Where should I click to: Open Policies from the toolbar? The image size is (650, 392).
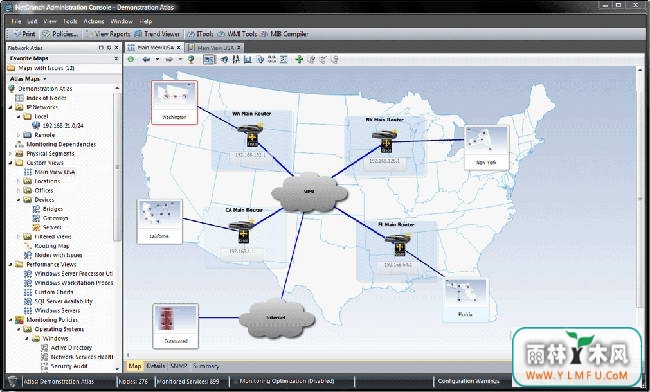61,34
